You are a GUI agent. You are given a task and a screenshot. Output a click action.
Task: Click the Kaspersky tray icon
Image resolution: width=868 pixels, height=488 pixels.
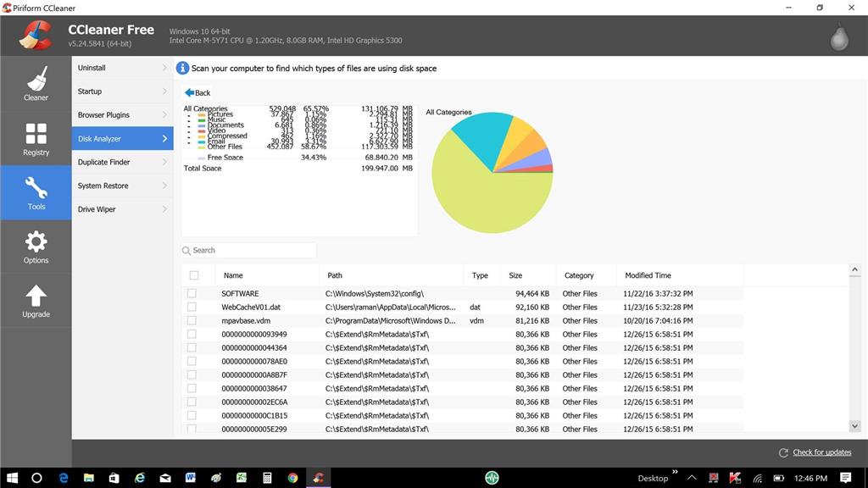[735, 478]
